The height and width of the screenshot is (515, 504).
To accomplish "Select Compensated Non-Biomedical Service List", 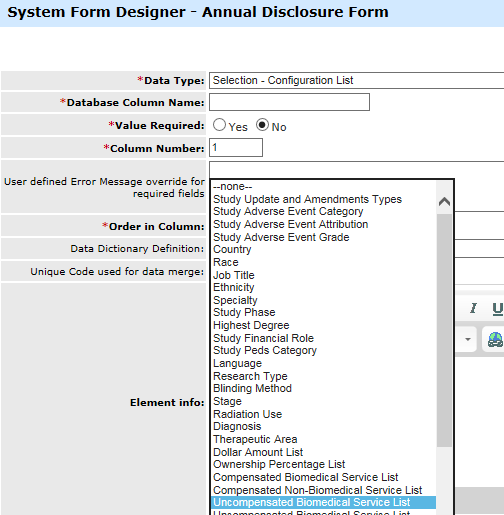I will [x=323, y=490].
